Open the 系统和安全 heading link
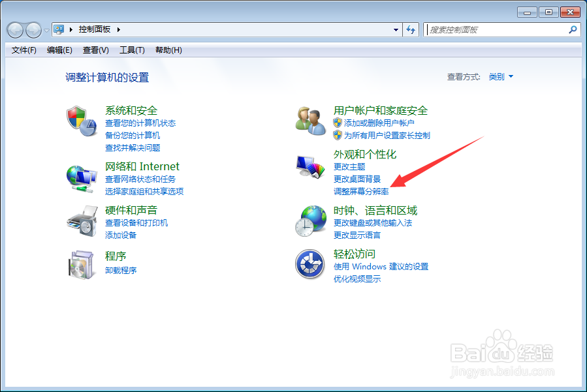 tap(131, 110)
